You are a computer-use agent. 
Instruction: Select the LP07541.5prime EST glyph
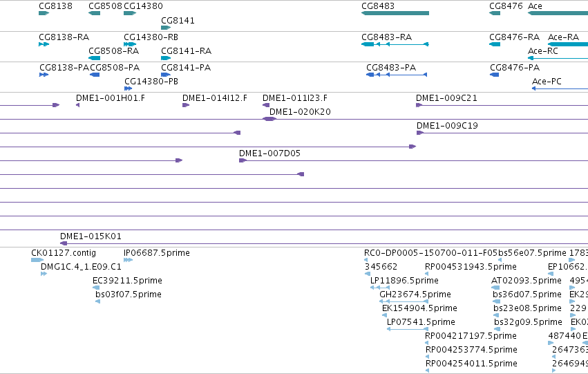[x=408, y=329]
